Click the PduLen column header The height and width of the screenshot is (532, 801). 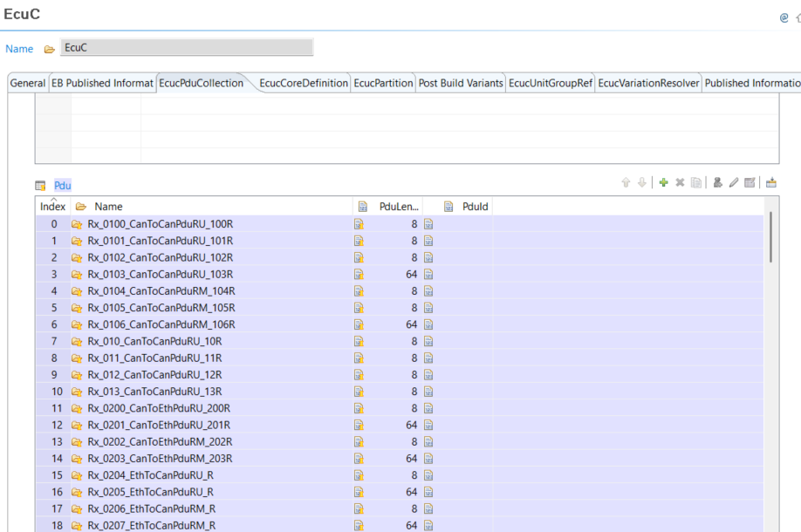point(399,207)
